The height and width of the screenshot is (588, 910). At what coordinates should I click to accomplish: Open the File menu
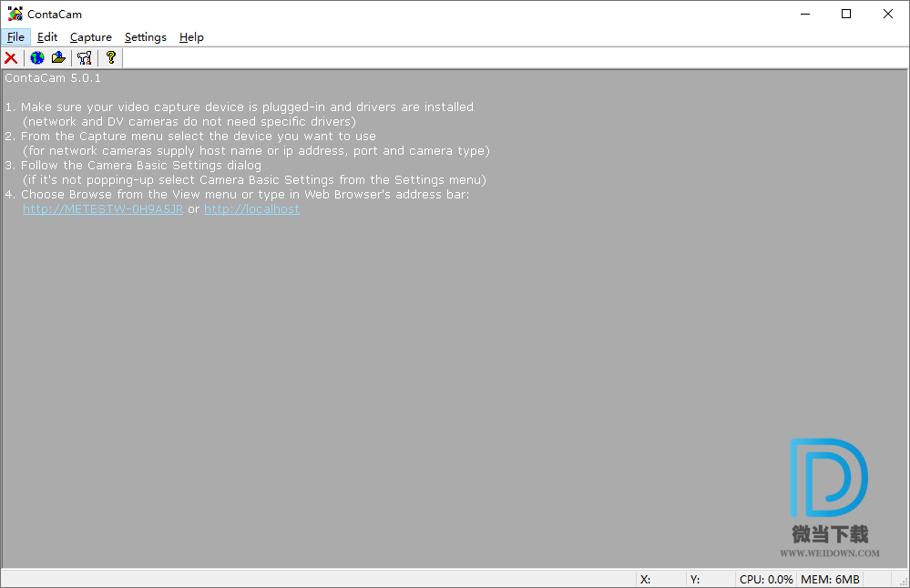pos(15,37)
